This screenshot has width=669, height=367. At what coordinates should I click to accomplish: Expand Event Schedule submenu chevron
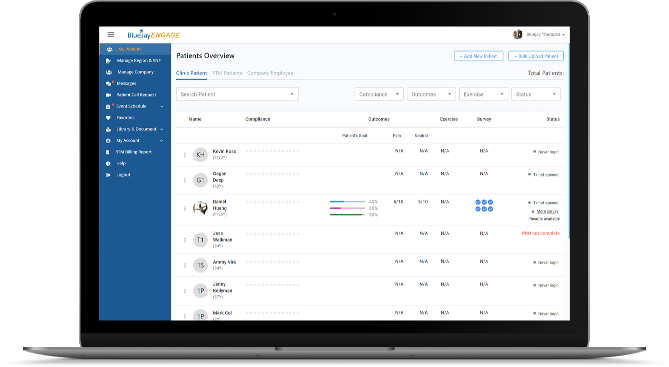(162, 106)
